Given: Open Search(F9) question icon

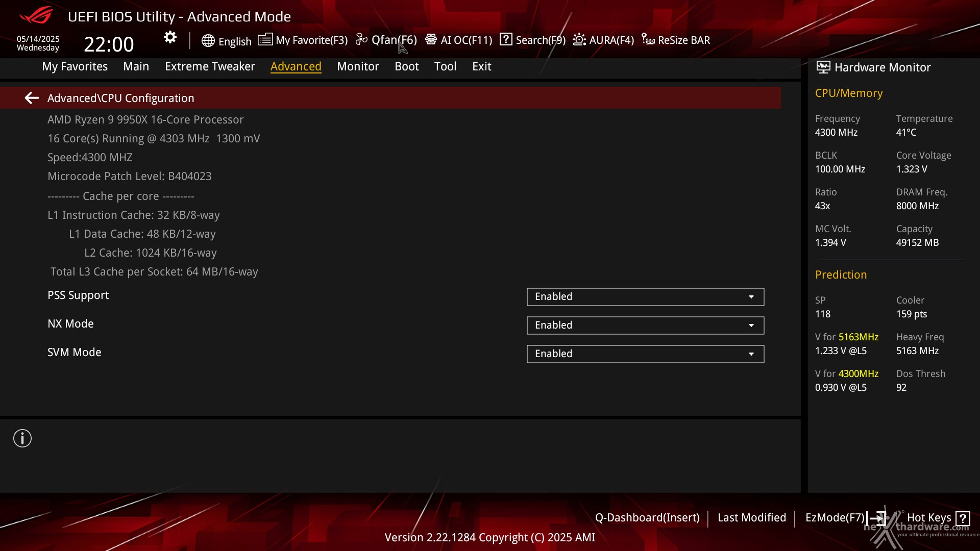Looking at the screenshot, I should pos(506,39).
